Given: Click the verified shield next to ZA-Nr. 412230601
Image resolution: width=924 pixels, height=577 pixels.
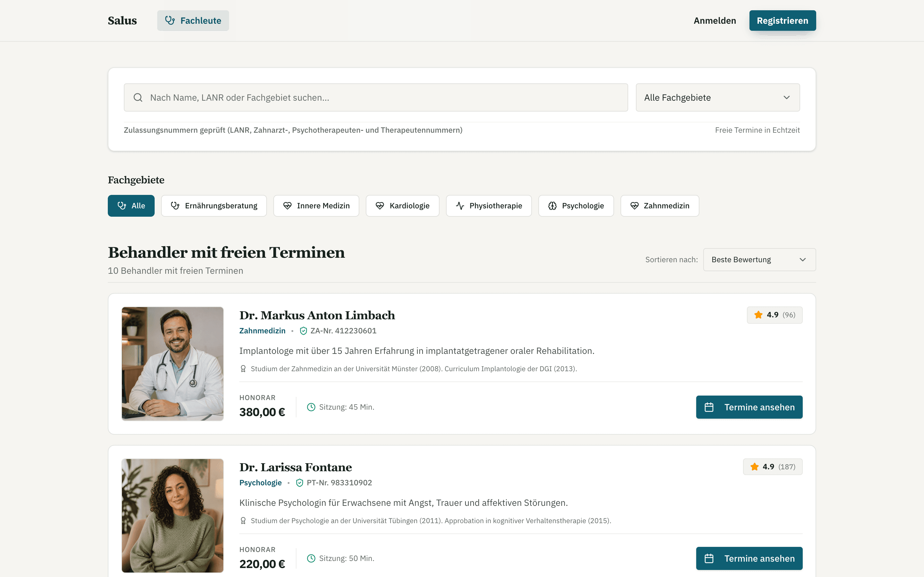Looking at the screenshot, I should 304,331.
